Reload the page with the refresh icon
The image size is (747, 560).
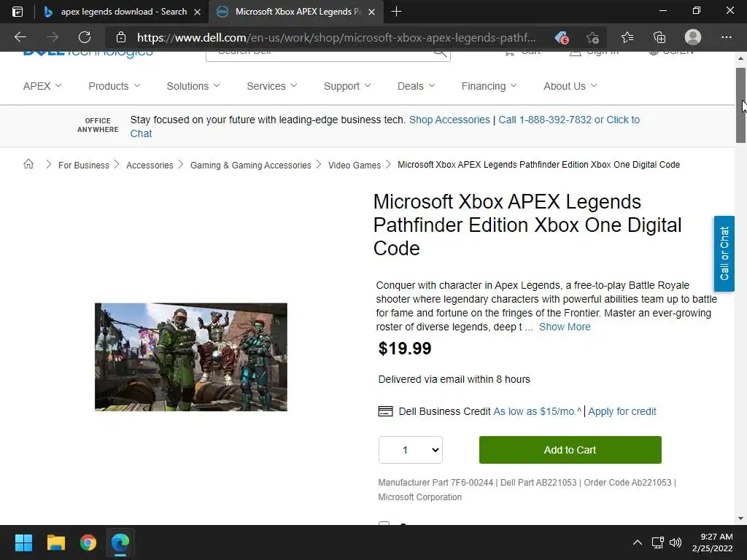point(85,37)
